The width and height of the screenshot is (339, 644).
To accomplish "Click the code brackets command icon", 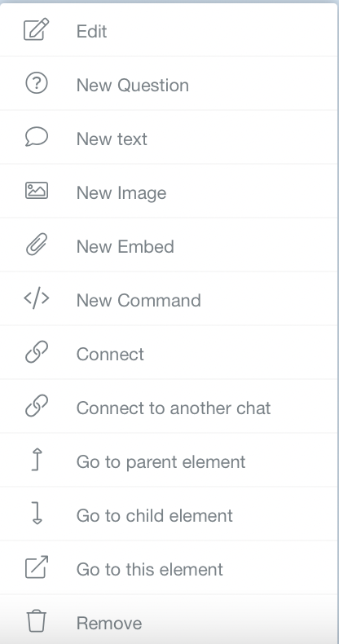I will coord(37,298).
